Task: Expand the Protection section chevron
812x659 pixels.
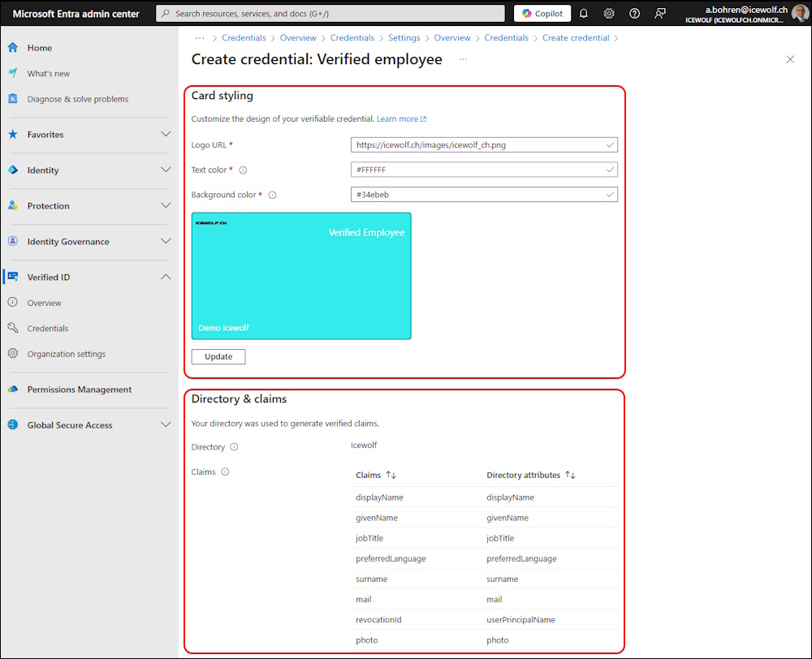Action: (166, 205)
